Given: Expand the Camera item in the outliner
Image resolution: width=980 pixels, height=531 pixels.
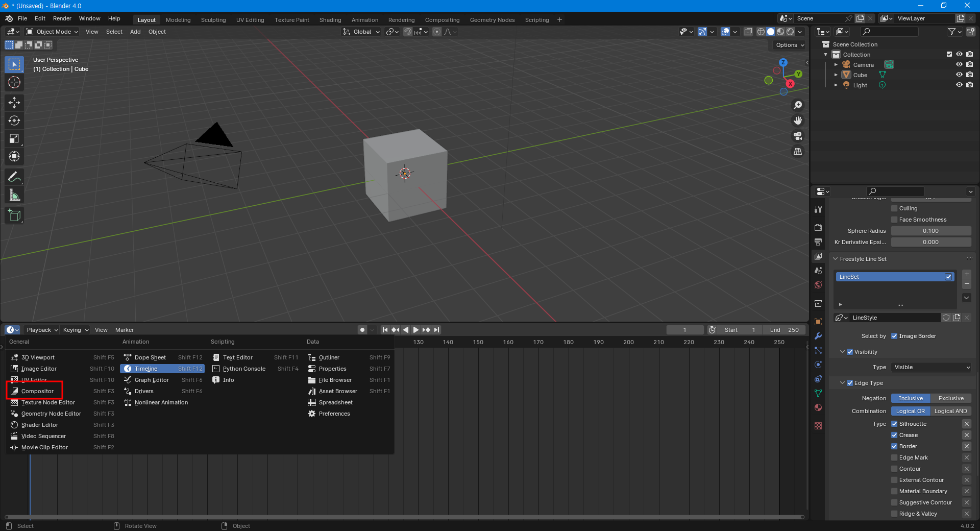Looking at the screenshot, I should click(x=836, y=65).
